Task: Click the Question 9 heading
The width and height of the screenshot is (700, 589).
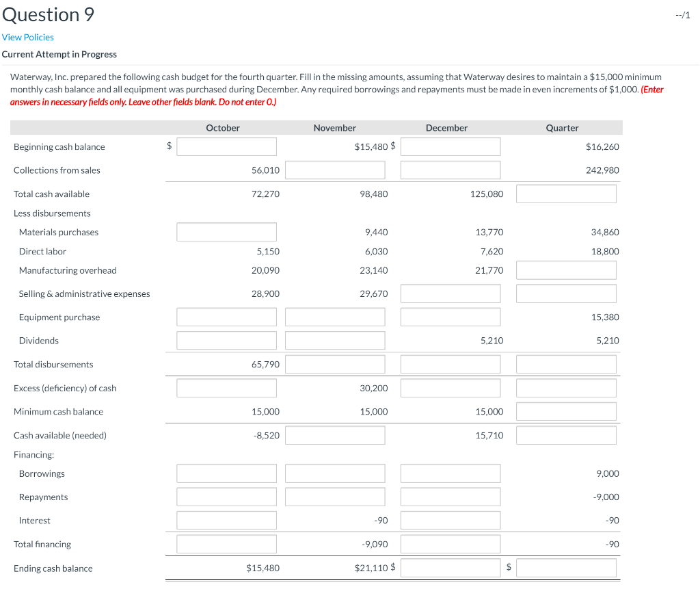Action: point(48,14)
